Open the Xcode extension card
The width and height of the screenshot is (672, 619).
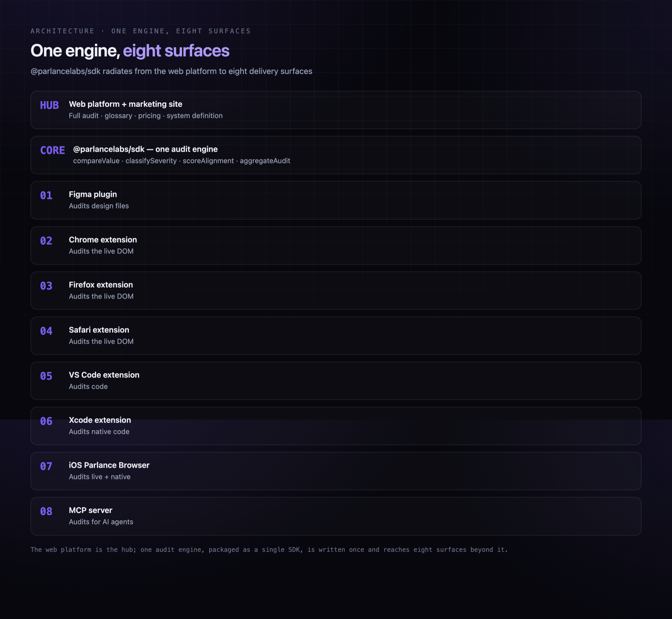[x=336, y=426]
